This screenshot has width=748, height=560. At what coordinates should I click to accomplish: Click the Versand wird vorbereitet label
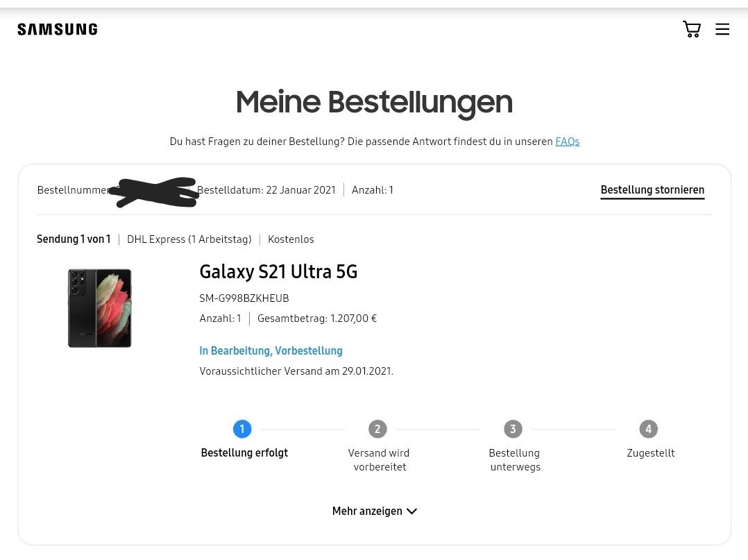[x=380, y=460]
